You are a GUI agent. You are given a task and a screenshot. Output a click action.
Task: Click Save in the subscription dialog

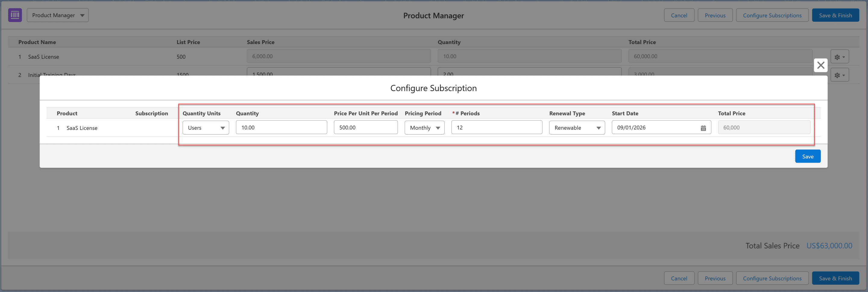click(x=807, y=157)
